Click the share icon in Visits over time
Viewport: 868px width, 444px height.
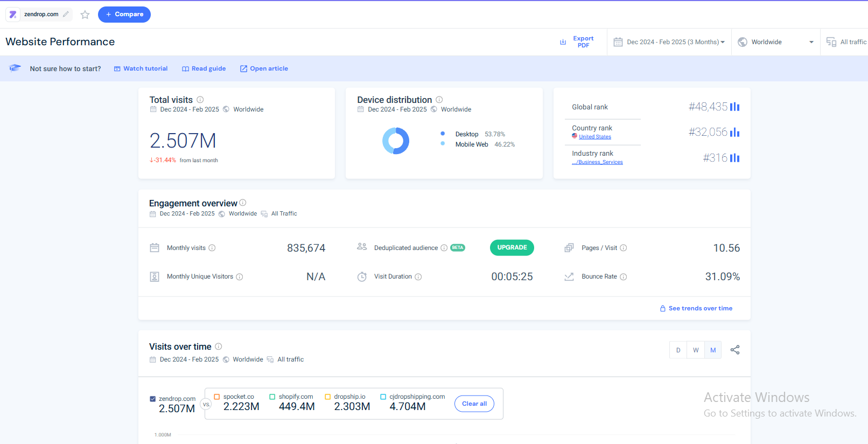tap(734, 350)
